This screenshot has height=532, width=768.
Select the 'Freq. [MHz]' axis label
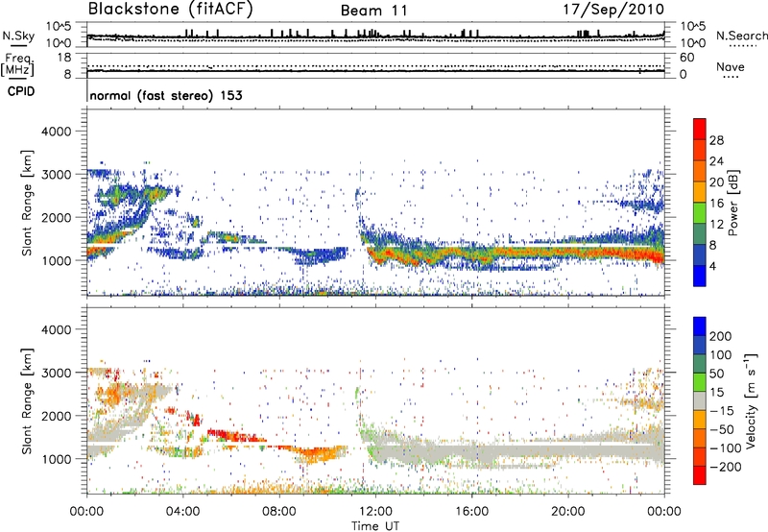tap(18, 65)
